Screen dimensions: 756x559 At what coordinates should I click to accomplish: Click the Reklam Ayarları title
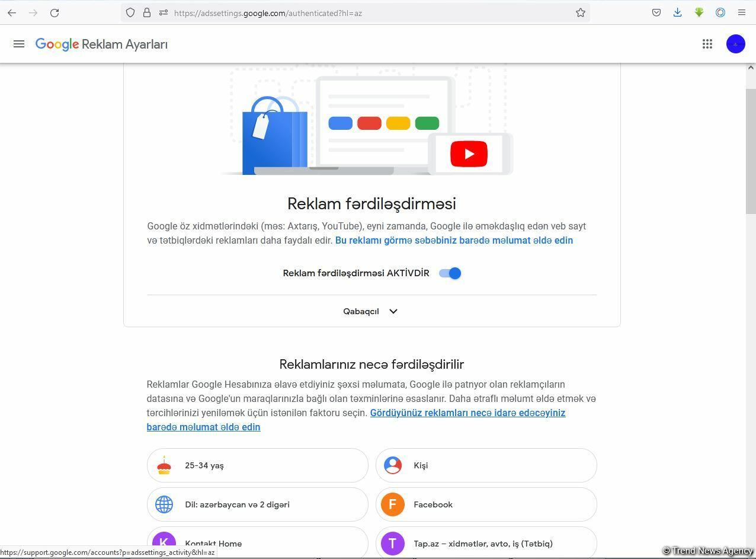click(124, 44)
